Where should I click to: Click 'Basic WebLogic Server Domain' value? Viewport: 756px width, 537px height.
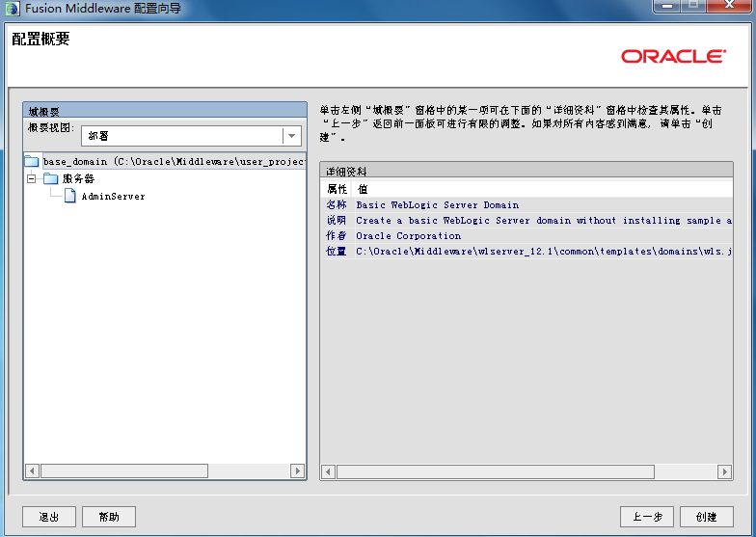(x=438, y=204)
